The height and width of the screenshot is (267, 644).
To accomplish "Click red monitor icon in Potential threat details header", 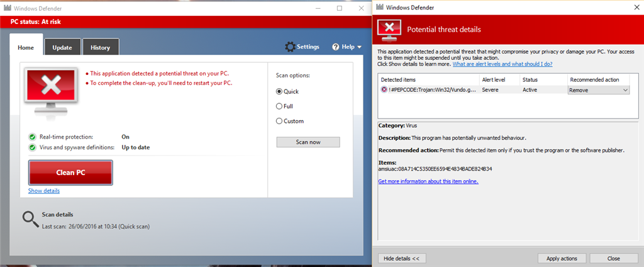I will tap(389, 30).
